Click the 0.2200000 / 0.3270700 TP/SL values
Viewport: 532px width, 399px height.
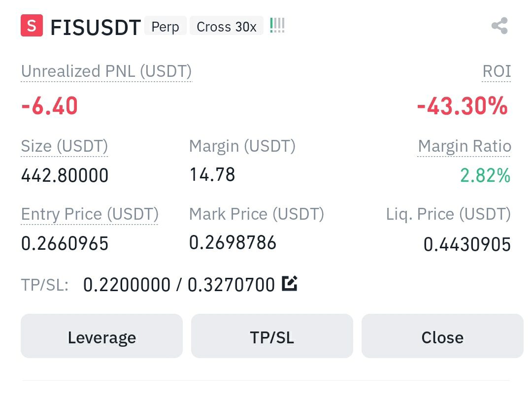pos(179,285)
